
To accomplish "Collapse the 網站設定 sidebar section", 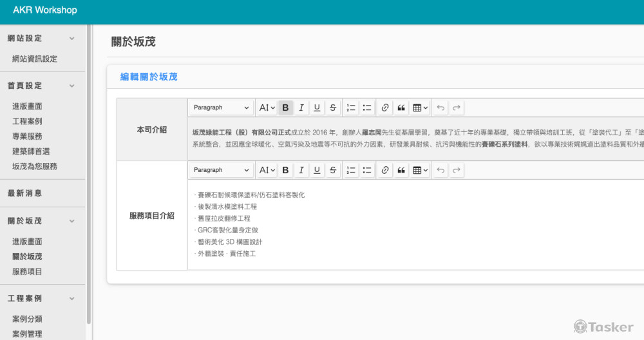I will tap(71, 39).
